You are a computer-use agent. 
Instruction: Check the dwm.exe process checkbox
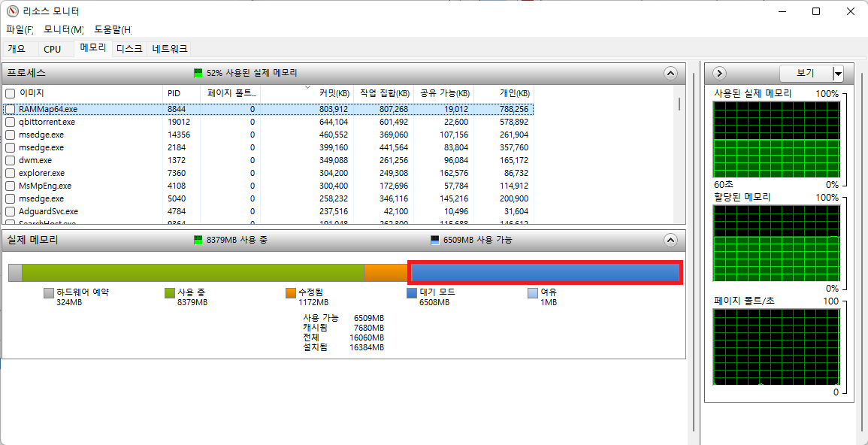[x=10, y=161]
